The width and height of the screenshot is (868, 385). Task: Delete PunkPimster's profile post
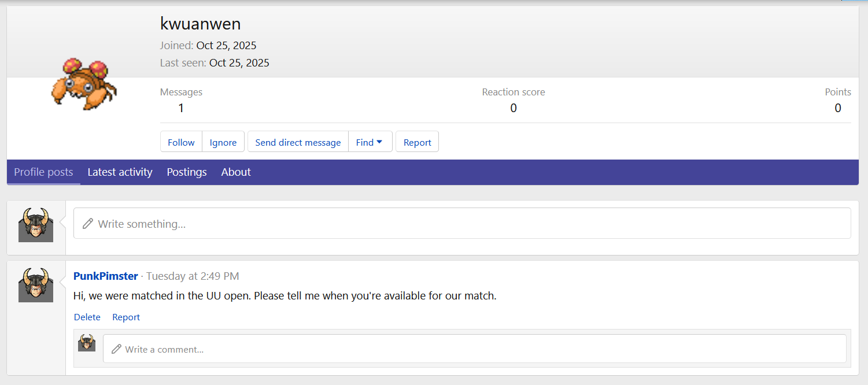[87, 317]
